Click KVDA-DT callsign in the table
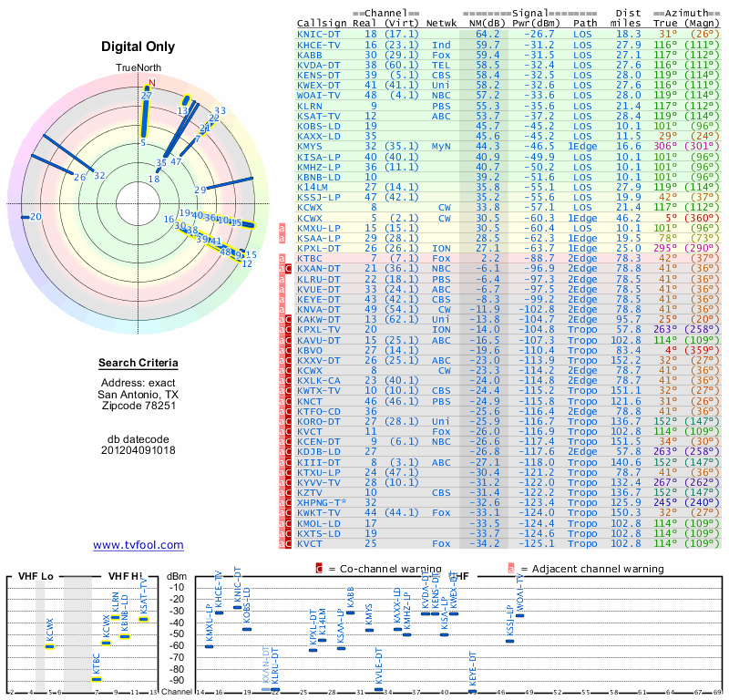 click(x=319, y=65)
